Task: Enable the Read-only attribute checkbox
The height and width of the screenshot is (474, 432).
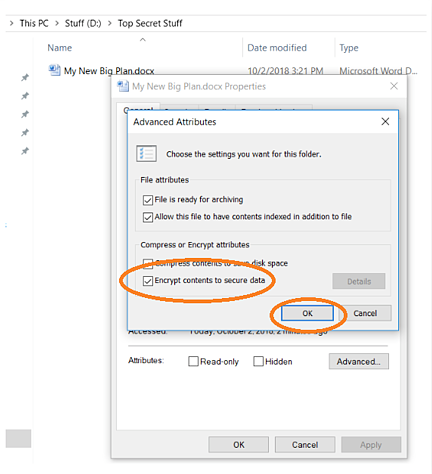Action: [193, 361]
